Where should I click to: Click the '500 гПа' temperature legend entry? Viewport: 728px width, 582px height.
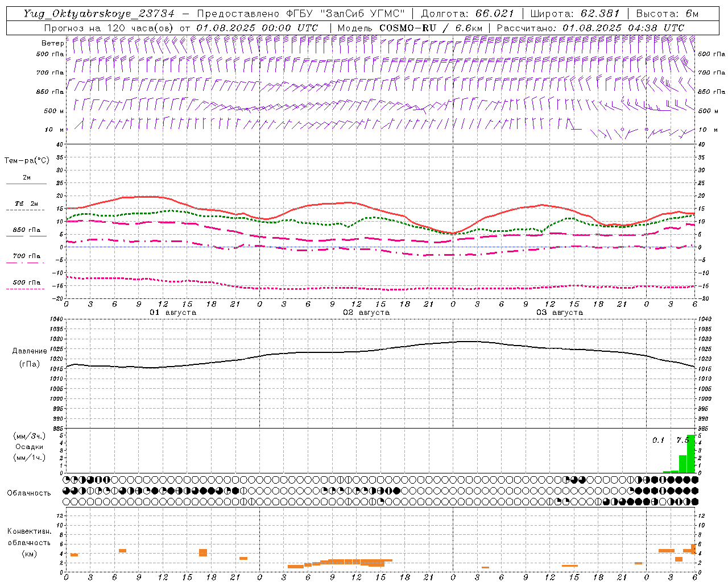pos(27,282)
